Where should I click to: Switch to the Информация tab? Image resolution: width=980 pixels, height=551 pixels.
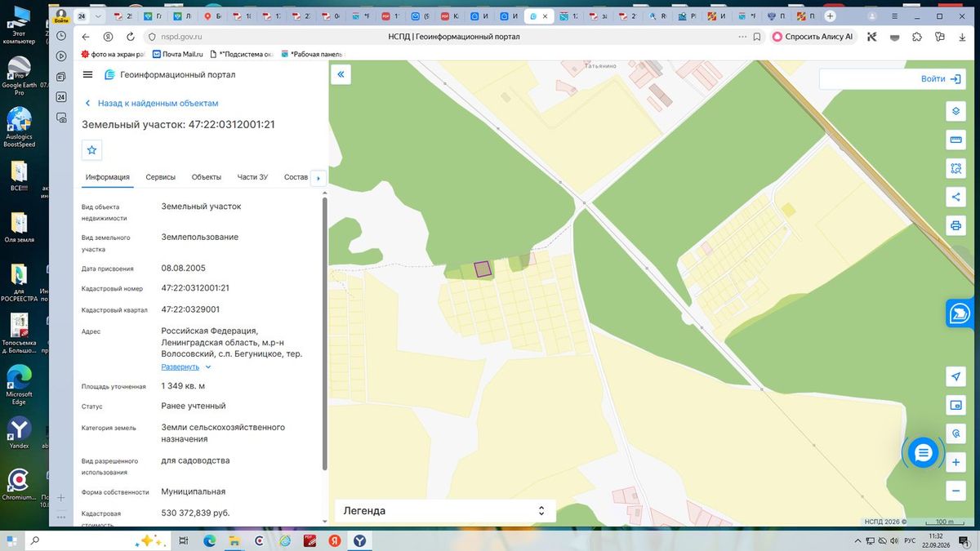click(108, 177)
